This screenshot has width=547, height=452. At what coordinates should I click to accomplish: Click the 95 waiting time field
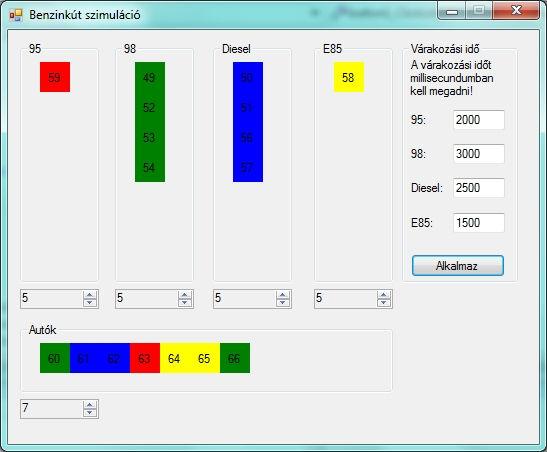(x=479, y=120)
